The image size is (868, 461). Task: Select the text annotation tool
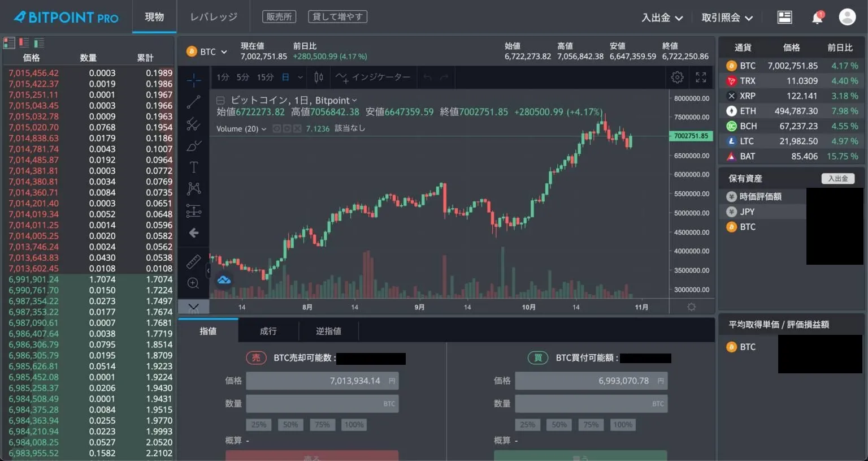click(193, 167)
